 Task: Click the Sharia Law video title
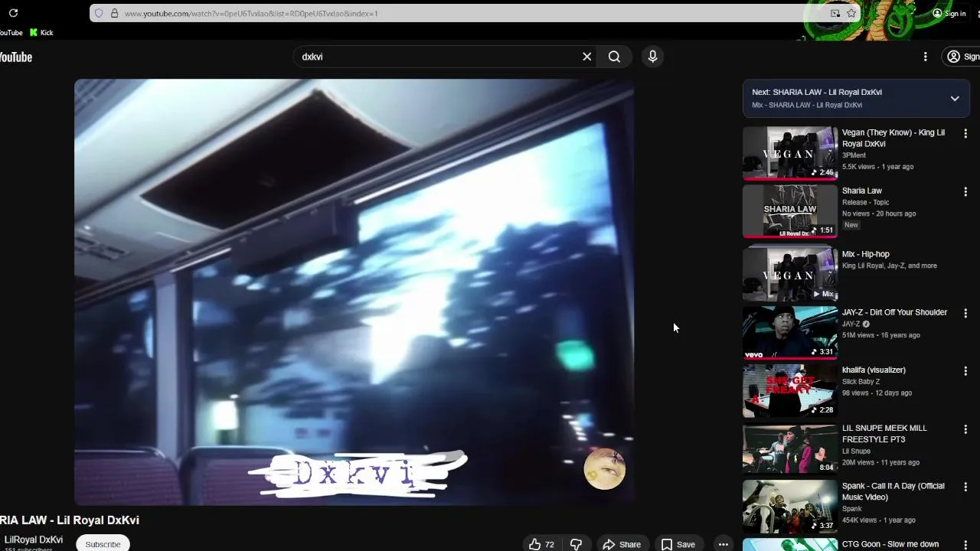pos(862,191)
